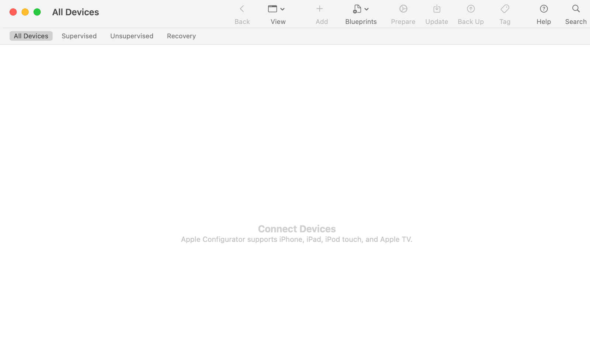Click the Connect Devices heading

297,229
